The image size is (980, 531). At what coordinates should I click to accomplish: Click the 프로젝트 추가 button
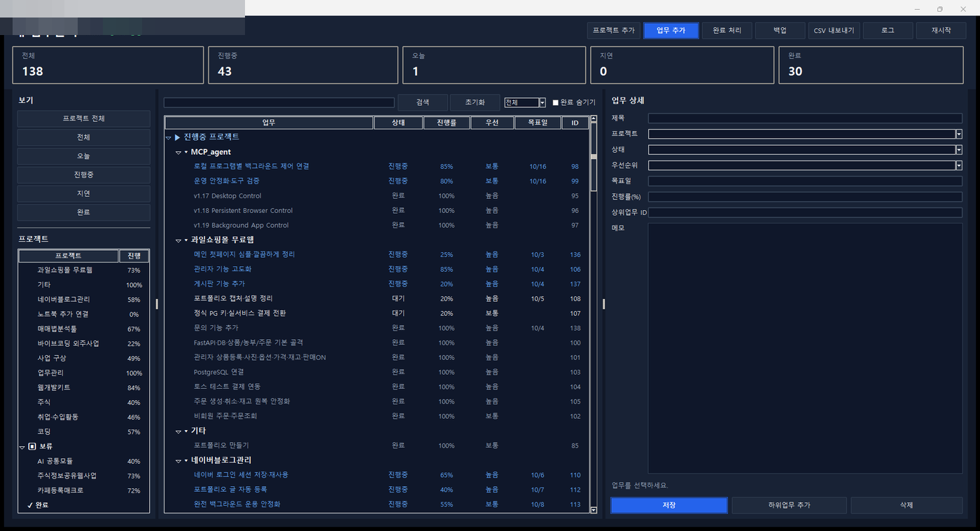pyautogui.click(x=614, y=31)
